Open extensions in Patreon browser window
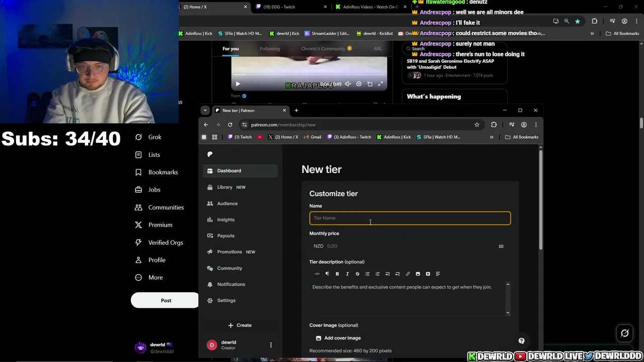Viewport: 644px width, 362px height. tap(494, 125)
